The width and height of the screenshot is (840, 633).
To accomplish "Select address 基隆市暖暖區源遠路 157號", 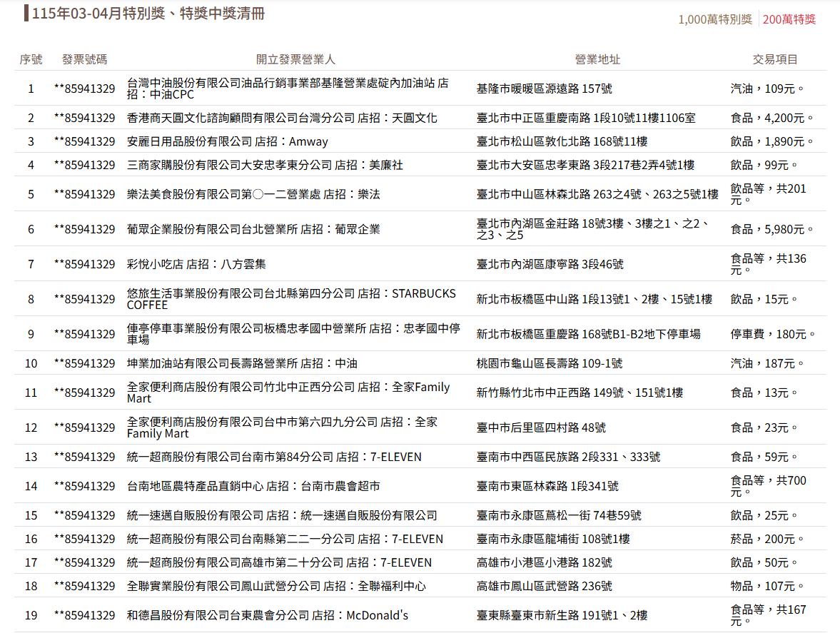I will [545, 88].
